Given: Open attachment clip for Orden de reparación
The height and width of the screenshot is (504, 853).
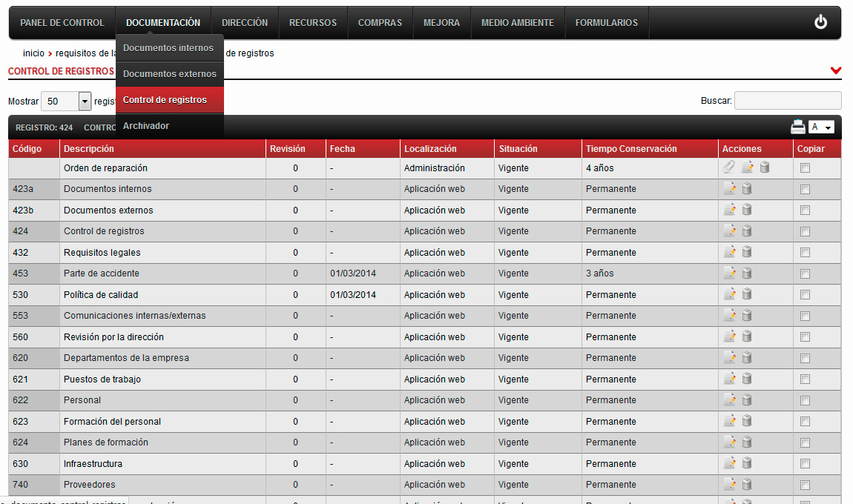Looking at the screenshot, I should tap(729, 168).
